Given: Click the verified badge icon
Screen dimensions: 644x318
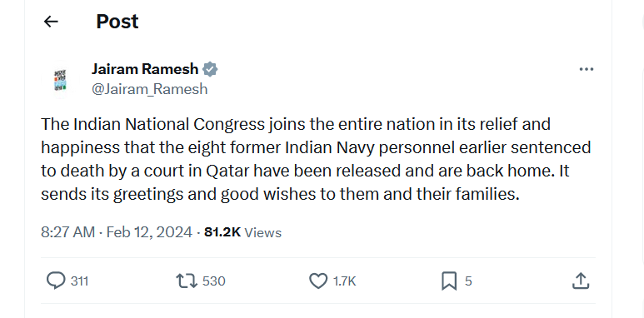Looking at the screenshot, I should 210,70.
